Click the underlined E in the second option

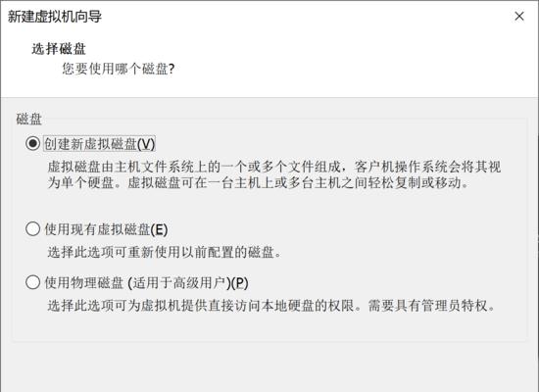click(x=159, y=229)
